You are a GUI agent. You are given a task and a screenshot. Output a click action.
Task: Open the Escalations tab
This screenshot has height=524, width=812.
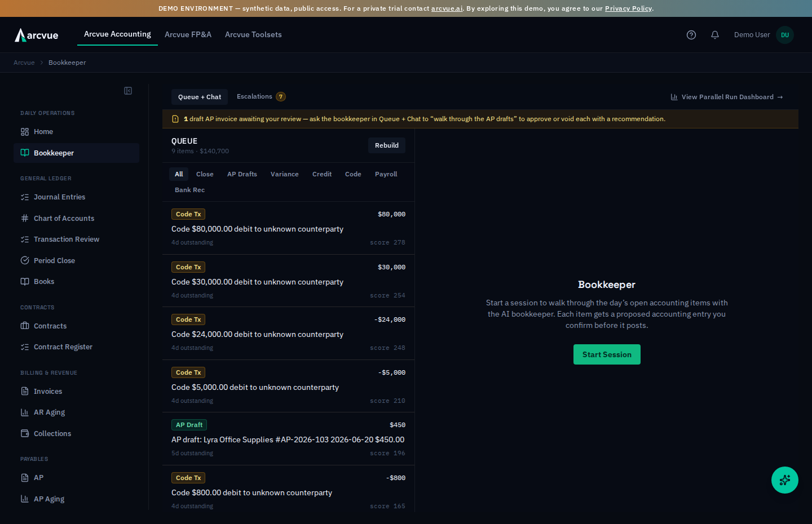pos(261,97)
